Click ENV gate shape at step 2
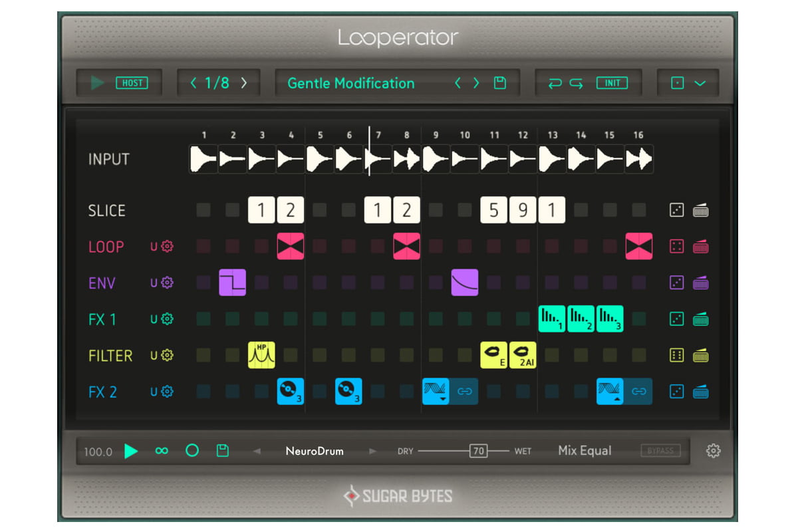Viewport: 798px width, 532px height. coord(233,283)
